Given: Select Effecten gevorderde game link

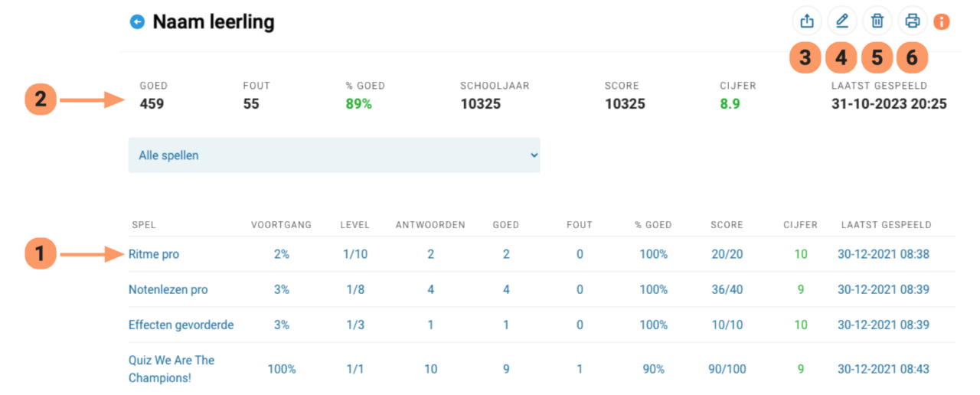Looking at the screenshot, I should click(x=181, y=325).
